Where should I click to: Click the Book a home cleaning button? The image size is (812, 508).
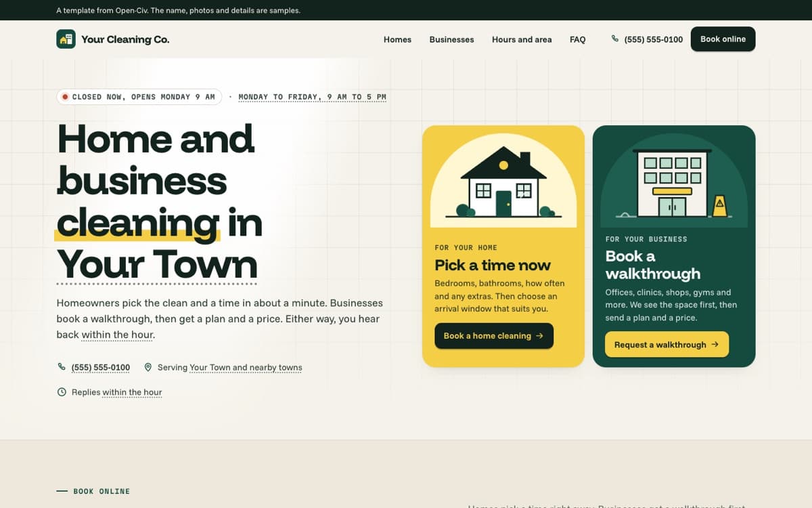(x=494, y=336)
